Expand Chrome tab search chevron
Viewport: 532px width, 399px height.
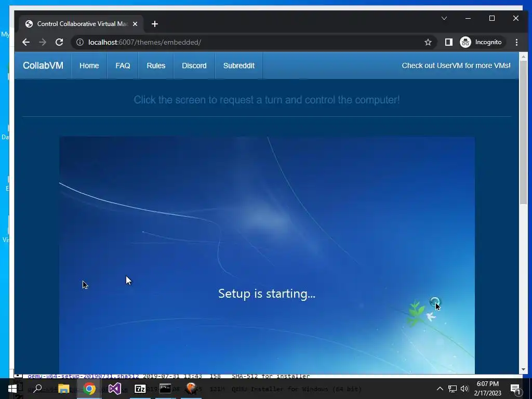pyautogui.click(x=444, y=18)
